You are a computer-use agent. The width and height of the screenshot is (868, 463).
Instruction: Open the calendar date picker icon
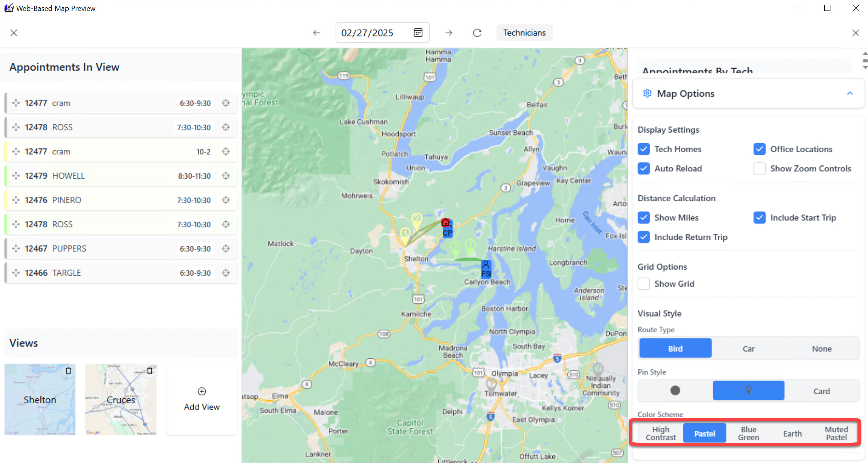pyautogui.click(x=418, y=33)
